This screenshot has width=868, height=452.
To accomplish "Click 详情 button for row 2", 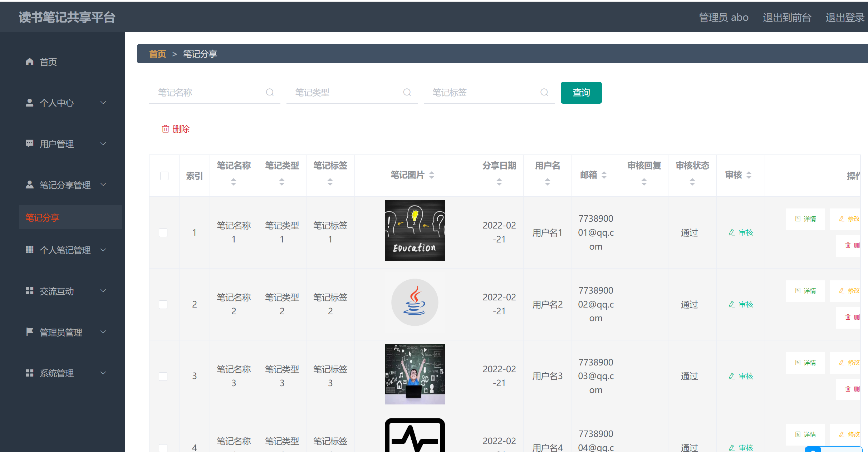I will (x=805, y=291).
